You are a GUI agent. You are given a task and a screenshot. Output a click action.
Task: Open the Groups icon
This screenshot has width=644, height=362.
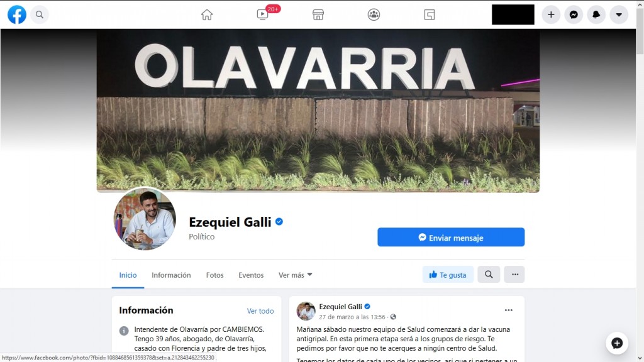[x=374, y=15]
